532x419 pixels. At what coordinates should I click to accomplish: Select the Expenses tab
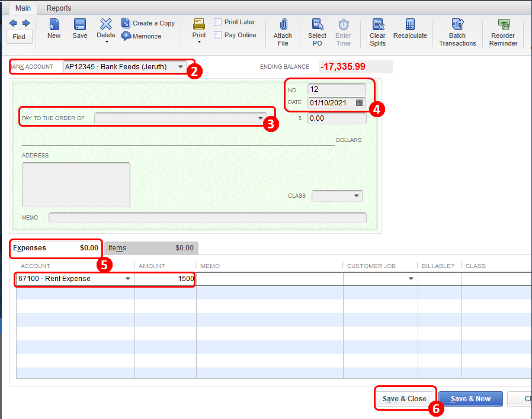pos(56,248)
